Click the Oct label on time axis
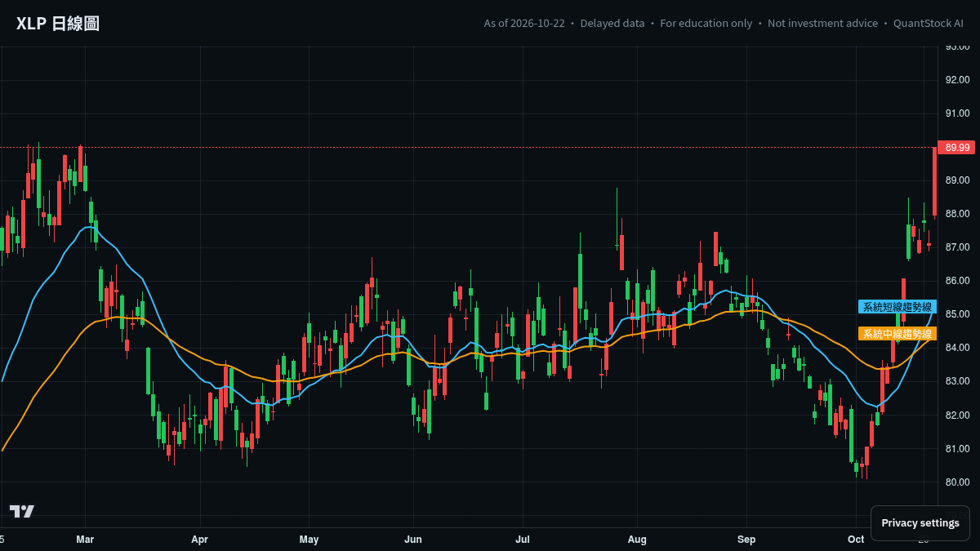Viewport: 980px width, 551px height. 856,540
